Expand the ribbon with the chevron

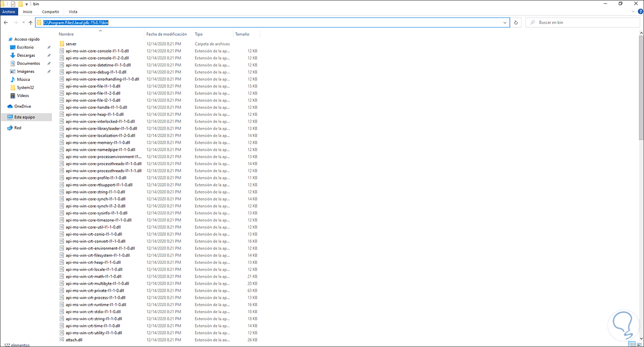[x=632, y=11]
